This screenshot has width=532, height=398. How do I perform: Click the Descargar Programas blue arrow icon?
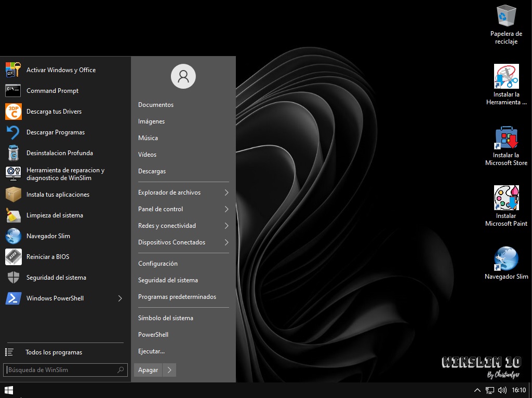coord(13,132)
